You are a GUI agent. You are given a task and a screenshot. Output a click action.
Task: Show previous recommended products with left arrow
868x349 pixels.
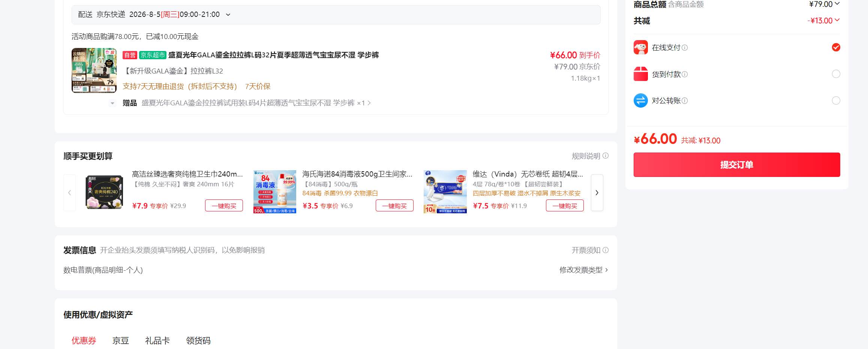69,193
